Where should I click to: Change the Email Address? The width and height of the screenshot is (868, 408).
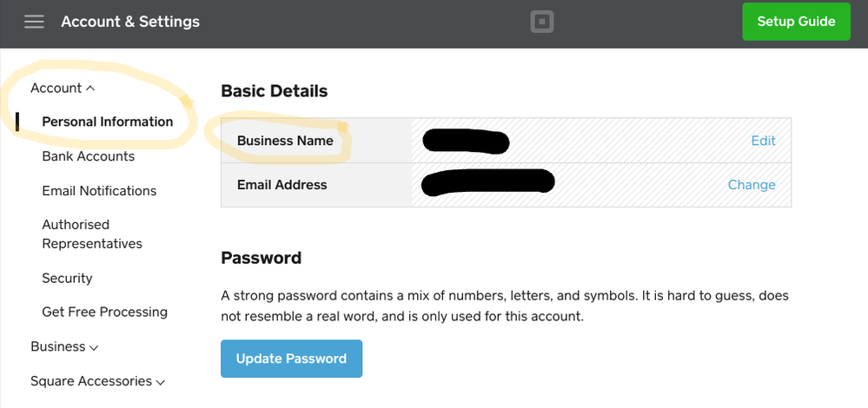tap(752, 185)
